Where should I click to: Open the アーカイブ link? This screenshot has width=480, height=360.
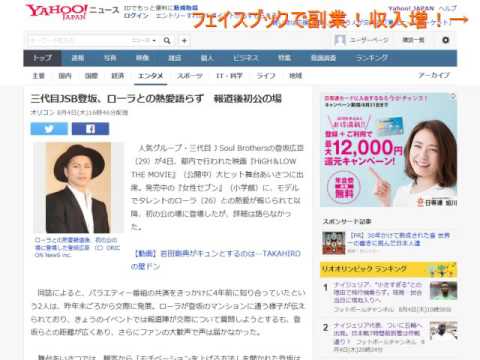[x=434, y=75]
